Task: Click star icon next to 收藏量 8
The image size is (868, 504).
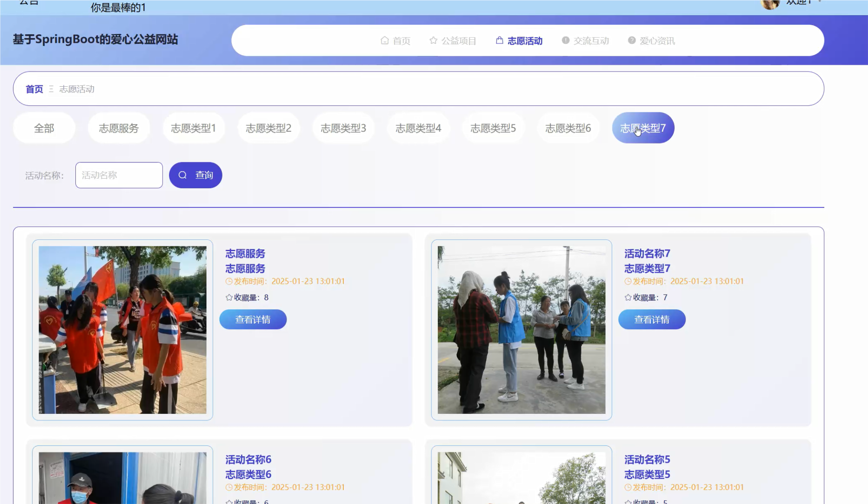Action: click(229, 298)
